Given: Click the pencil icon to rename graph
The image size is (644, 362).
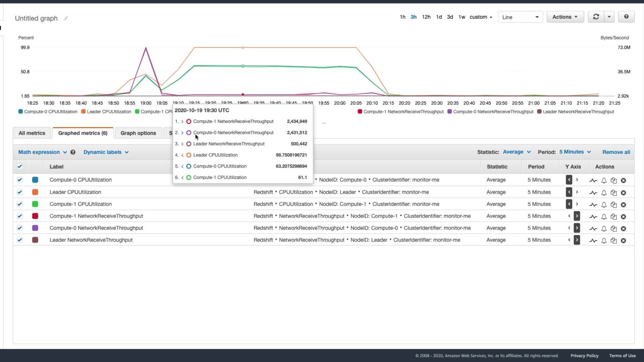Looking at the screenshot, I should [66, 18].
